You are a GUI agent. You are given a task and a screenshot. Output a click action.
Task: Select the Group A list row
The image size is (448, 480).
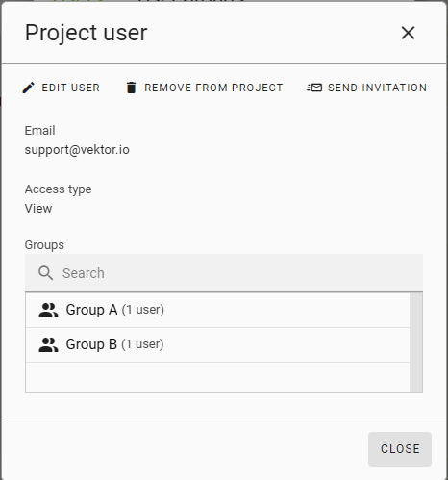tap(217, 310)
